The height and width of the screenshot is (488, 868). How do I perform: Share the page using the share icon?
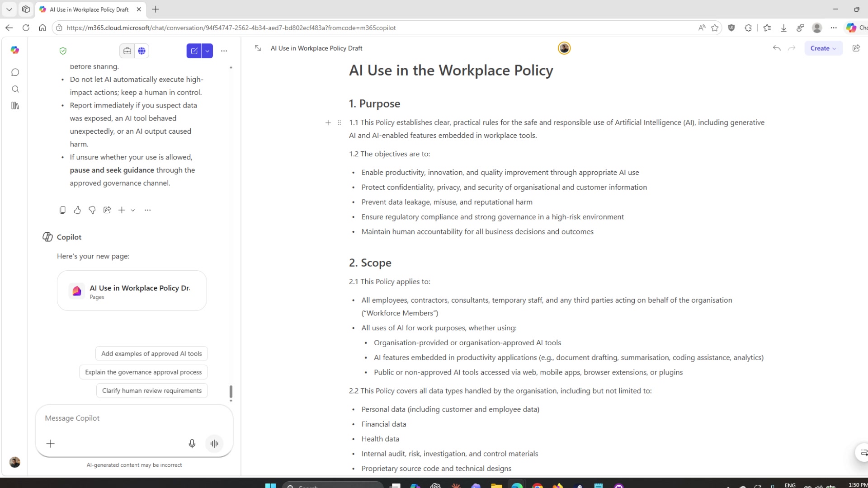(x=856, y=48)
